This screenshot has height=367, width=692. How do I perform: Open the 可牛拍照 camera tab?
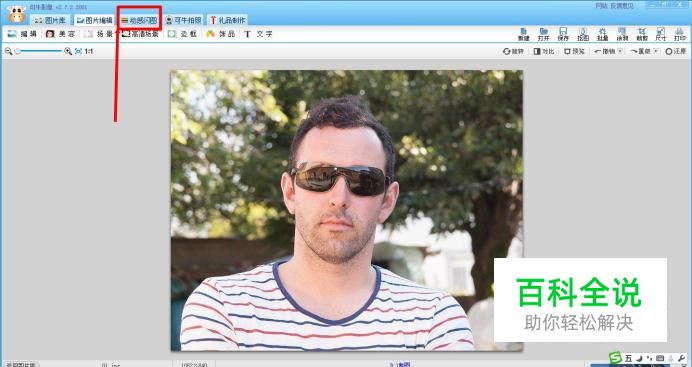coord(184,20)
